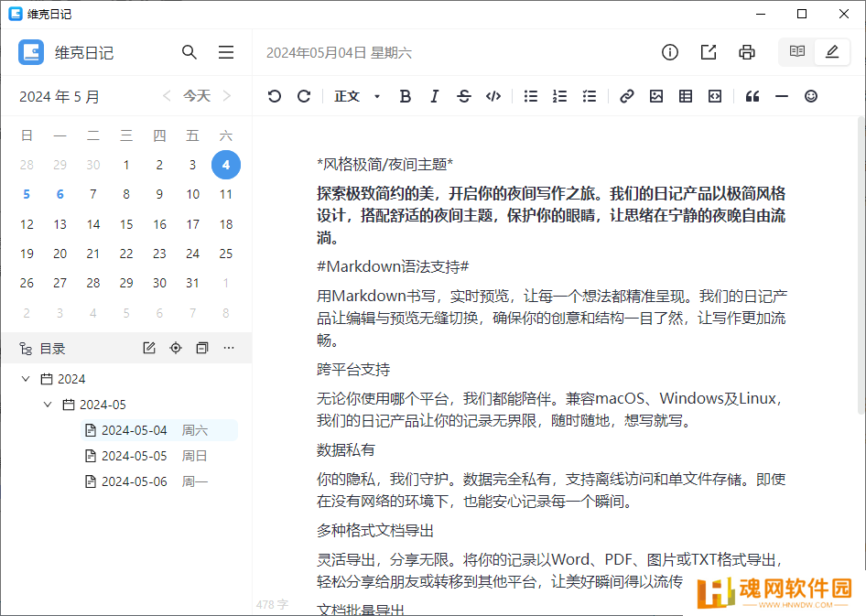Open the 目录 more options menu
Image resolution: width=866 pixels, height=616 pixels.
[229, 348]
